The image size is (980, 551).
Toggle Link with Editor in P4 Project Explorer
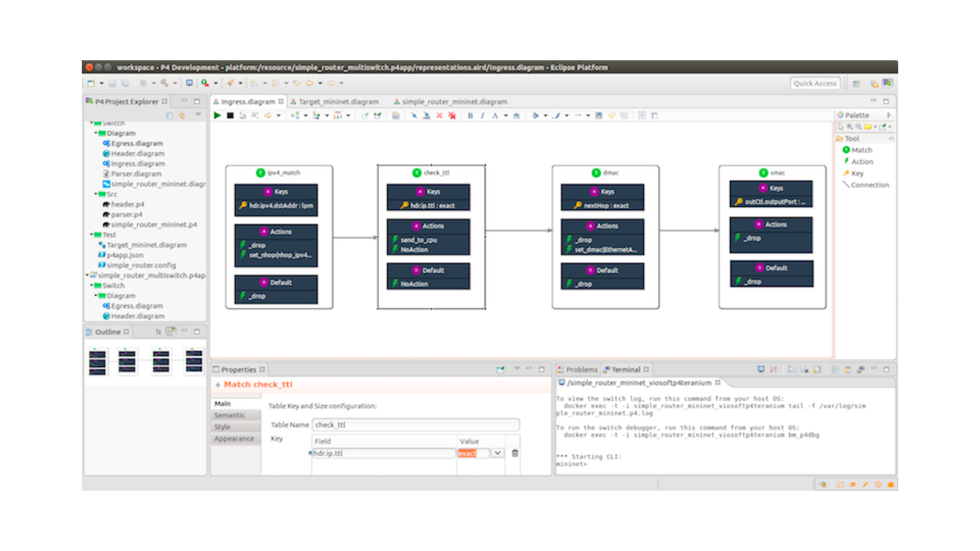coord(182,116)
